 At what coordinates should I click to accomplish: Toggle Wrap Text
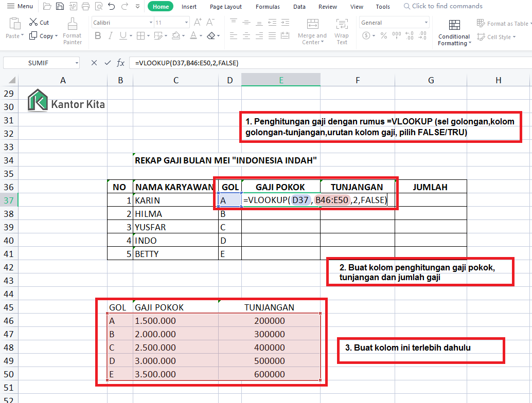pos(342,32)
